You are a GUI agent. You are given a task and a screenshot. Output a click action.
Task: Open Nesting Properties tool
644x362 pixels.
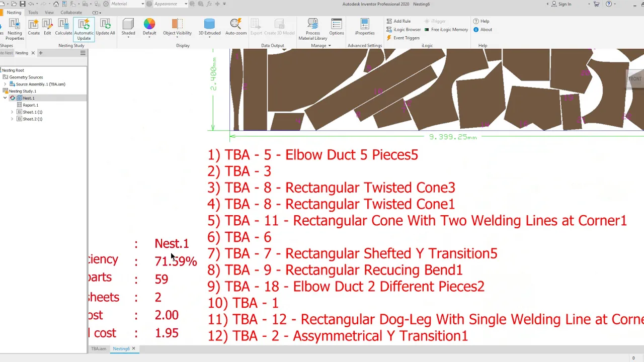tap(14, 28)
